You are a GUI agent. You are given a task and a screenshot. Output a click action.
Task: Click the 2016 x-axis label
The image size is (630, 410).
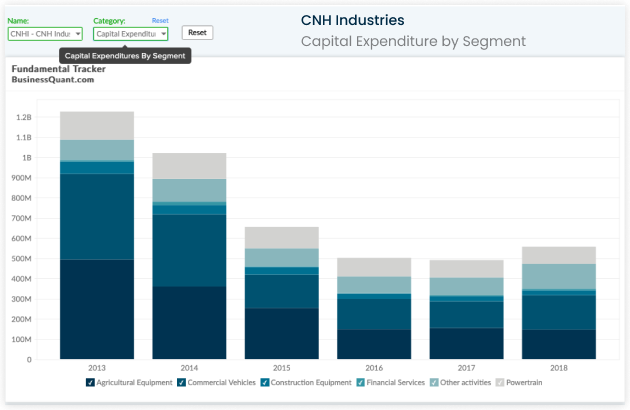[x=374, y=368]
